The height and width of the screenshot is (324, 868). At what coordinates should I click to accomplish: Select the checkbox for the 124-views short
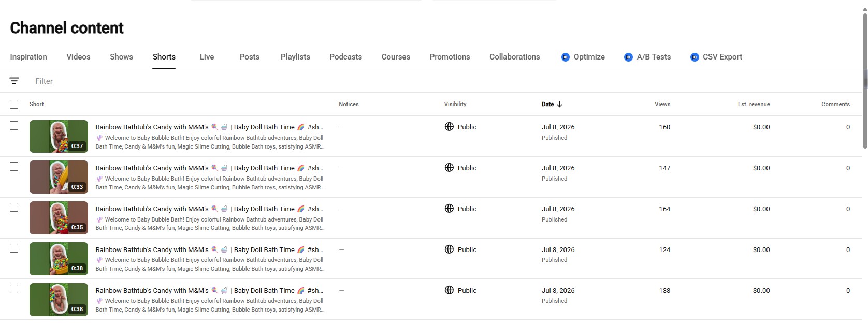click(x=14, y=248)
